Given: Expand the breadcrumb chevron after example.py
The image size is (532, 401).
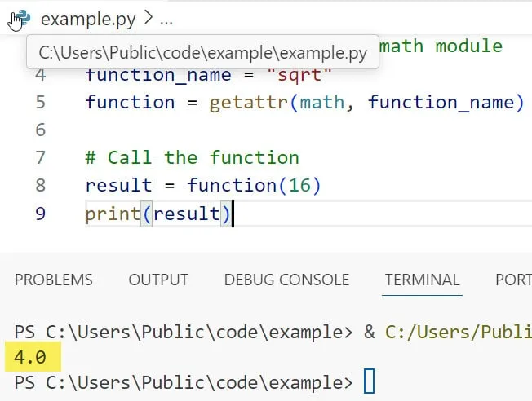Looking at the screenshot, I should 148,18.
